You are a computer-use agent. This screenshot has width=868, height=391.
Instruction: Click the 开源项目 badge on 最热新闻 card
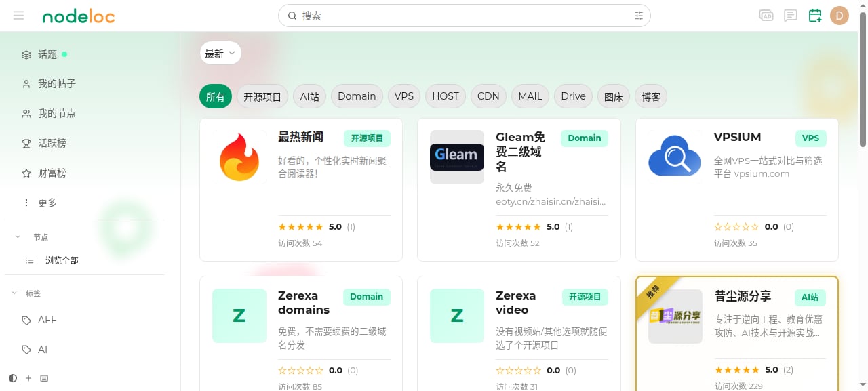[367, 138]
